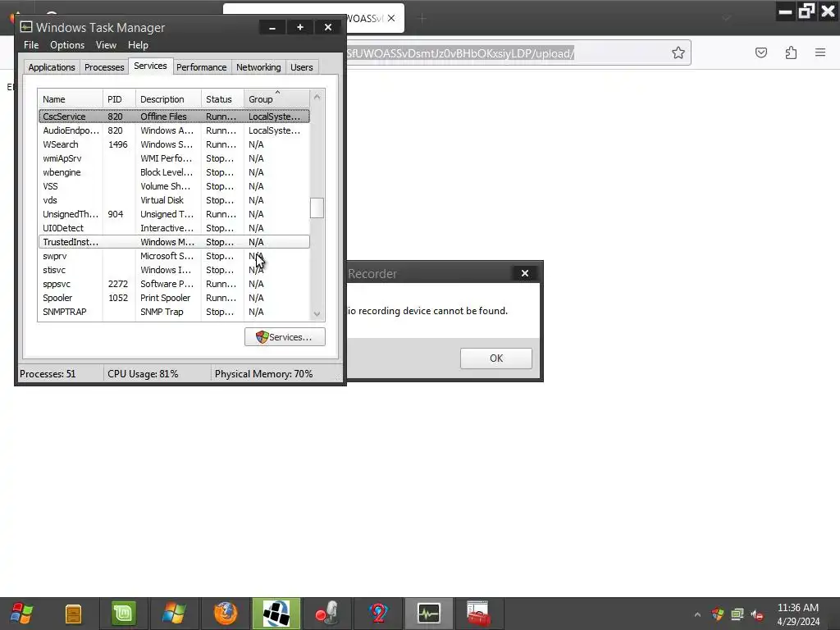Screen dimensions: 840x630
Task: Select the Services tab
Action: 151,66
